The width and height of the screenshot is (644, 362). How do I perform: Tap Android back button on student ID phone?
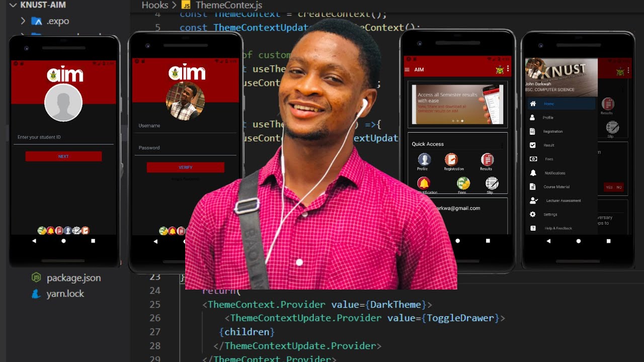pos(34,241)
